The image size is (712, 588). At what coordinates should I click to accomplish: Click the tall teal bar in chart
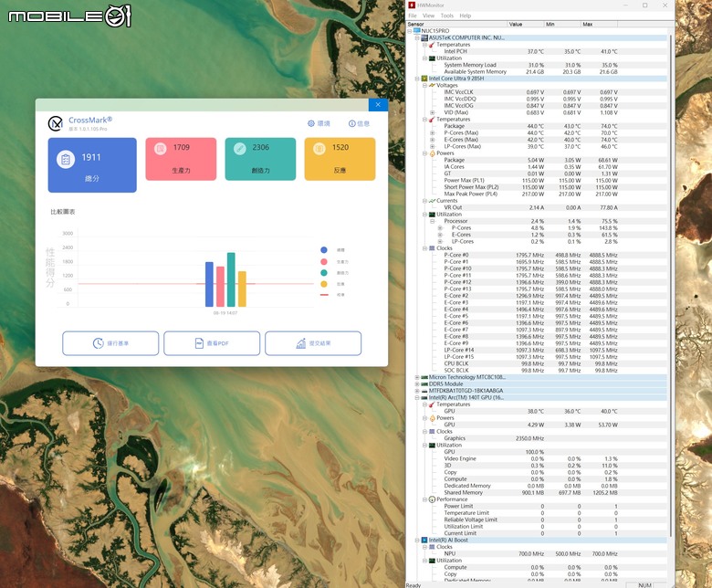(x=231, y=279)
